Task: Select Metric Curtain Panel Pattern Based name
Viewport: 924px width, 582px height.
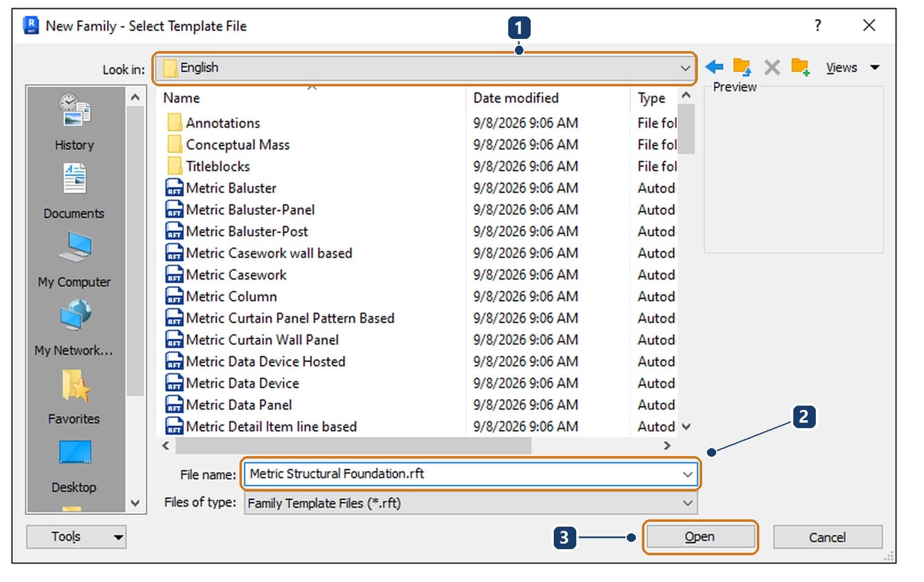Action: click(290, 318)
